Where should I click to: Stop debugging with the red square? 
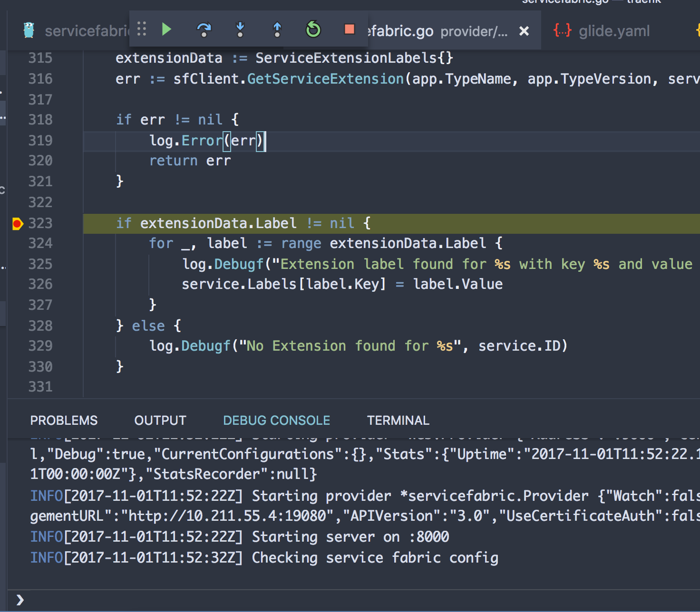350,29
